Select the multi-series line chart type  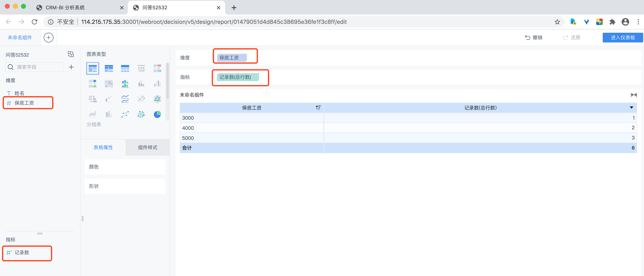141,99
